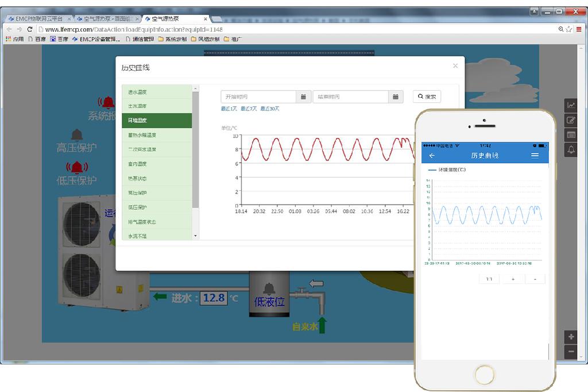Tap the 1:1 reset zoom button on phone

[x=489, y=279]
